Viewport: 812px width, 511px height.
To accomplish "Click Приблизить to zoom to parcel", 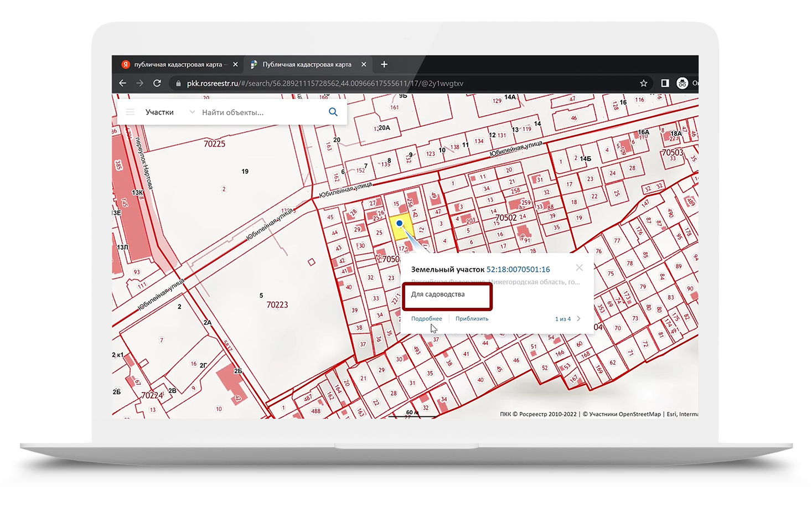I will (x=472, y=319).
